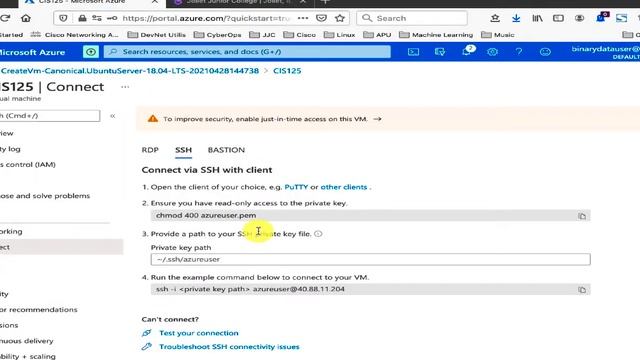Open Cisco bookmark folder

coord(300,35)
